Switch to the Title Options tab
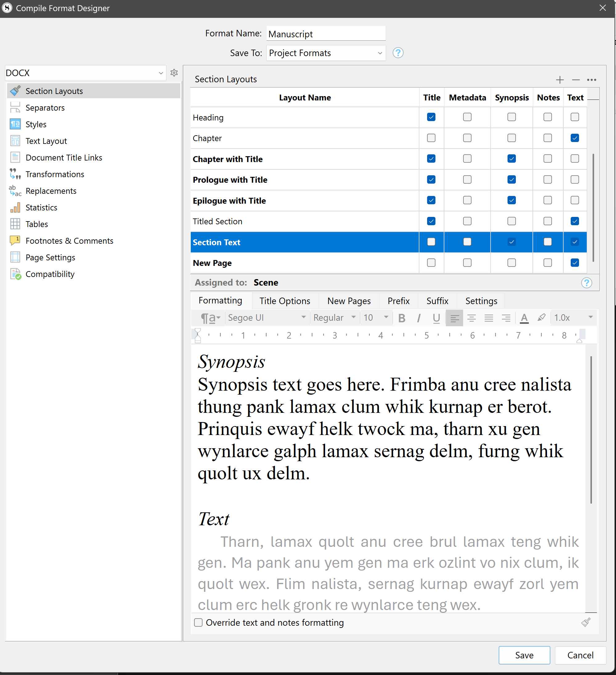The image size is (616, 675). (285, 301)
